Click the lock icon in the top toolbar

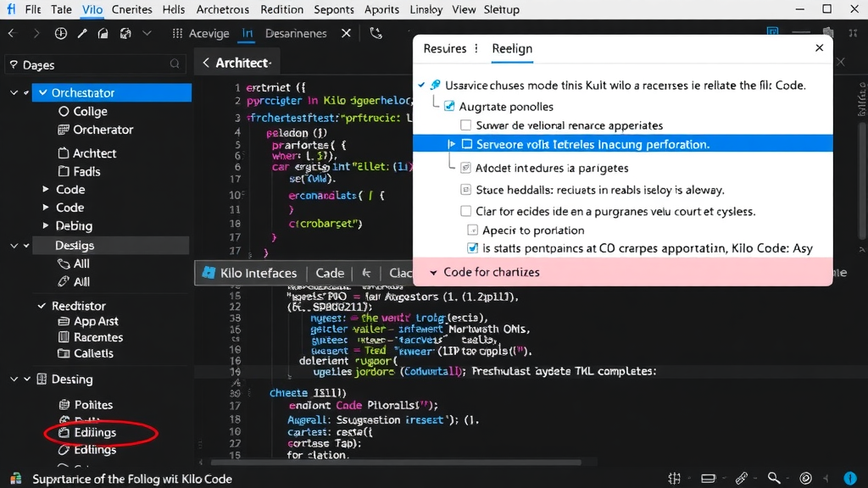[x=103, y=33]
